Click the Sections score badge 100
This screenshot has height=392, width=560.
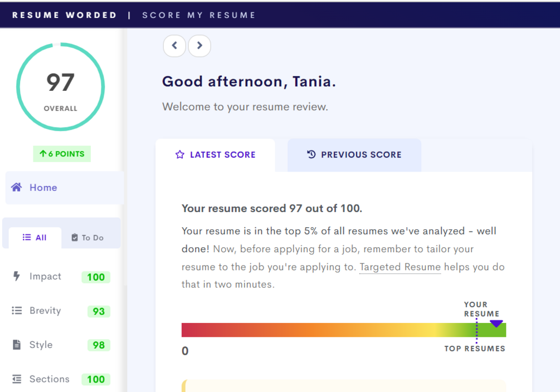tap(96, 380)
